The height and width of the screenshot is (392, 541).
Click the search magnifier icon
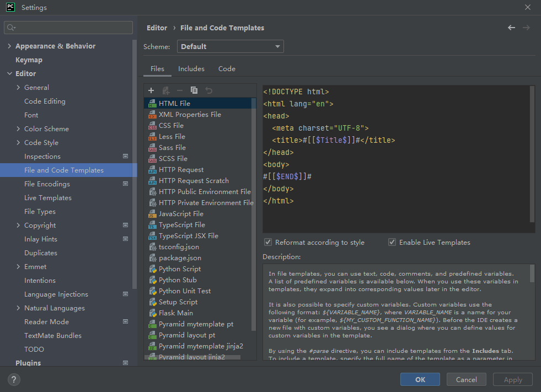11,28
